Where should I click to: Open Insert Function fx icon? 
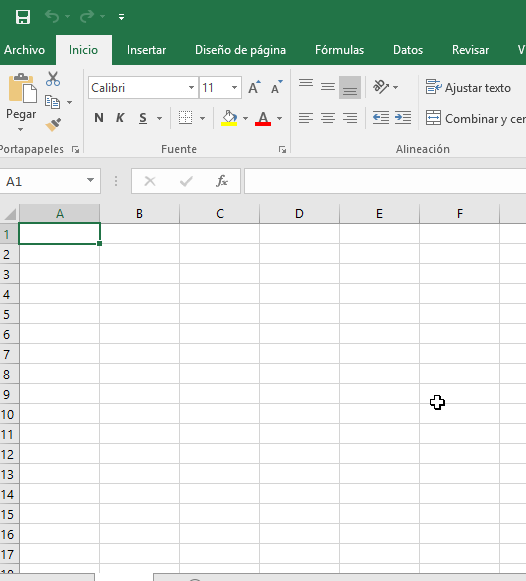[x=222, y=181]
